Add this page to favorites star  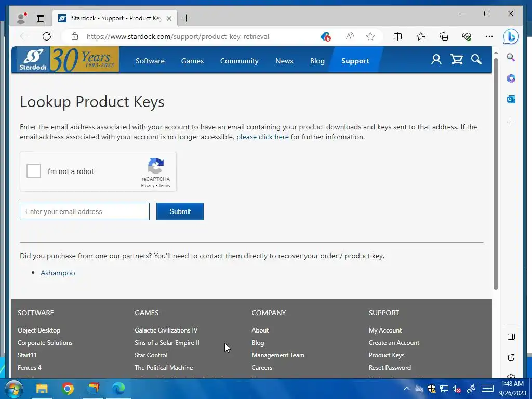click(370, 36)
